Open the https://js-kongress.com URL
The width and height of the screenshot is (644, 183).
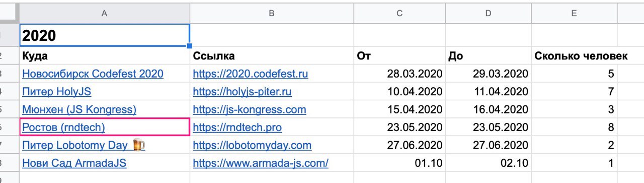click(250, 109)
